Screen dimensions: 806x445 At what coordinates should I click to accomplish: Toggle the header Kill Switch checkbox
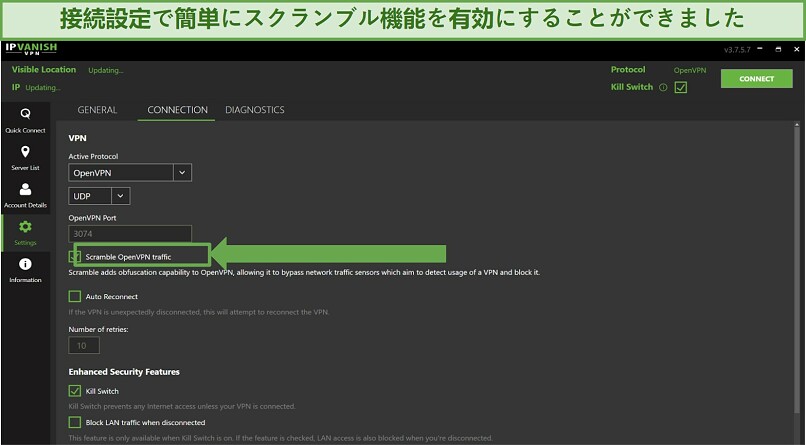(681, 87)
